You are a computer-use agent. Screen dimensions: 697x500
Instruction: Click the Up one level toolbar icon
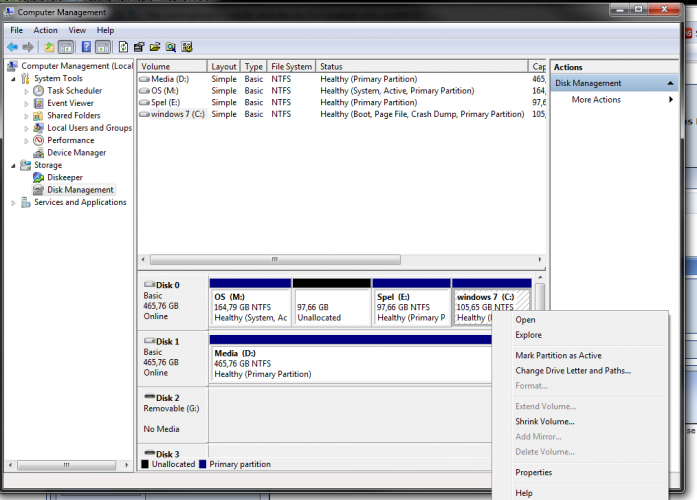click(x=49, y=47)
